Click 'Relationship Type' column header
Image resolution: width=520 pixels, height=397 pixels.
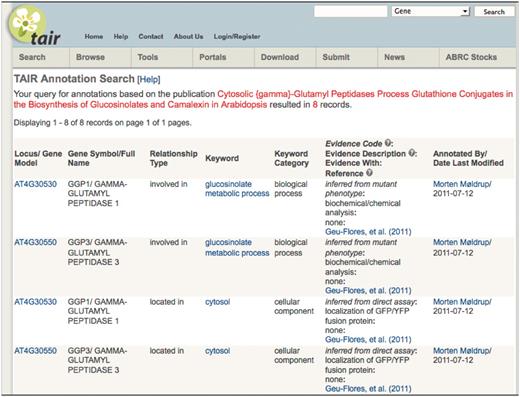tap(173, 158)
